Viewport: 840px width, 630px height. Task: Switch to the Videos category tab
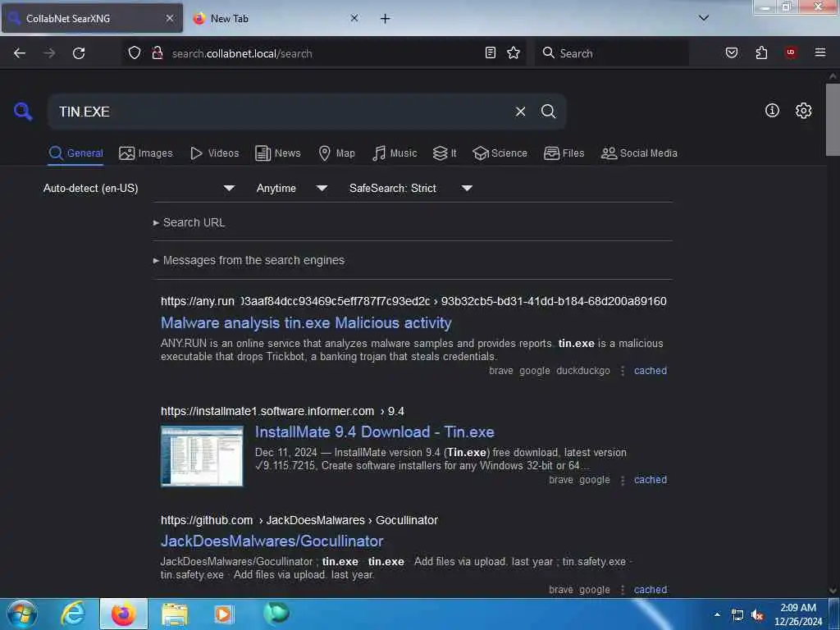click(215, 153)
